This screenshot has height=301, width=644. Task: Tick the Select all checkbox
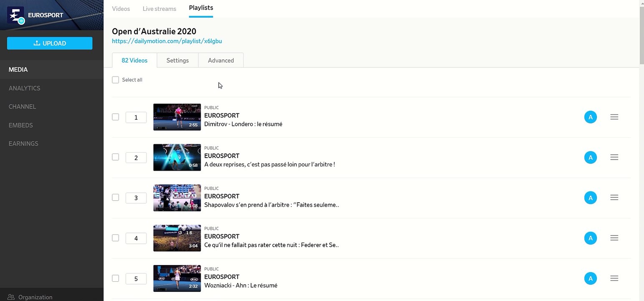[116, 80]
